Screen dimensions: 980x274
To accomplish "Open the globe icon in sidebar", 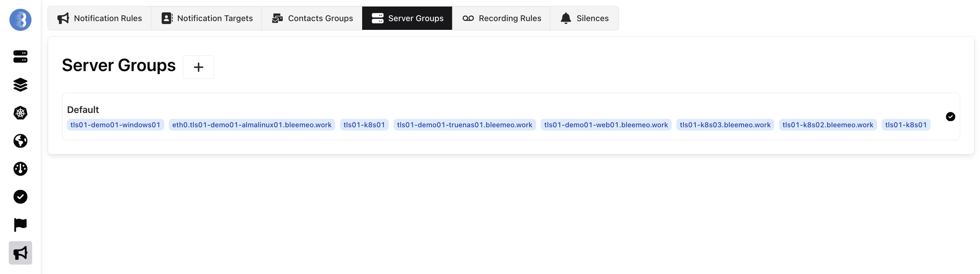I will point(20,141).
